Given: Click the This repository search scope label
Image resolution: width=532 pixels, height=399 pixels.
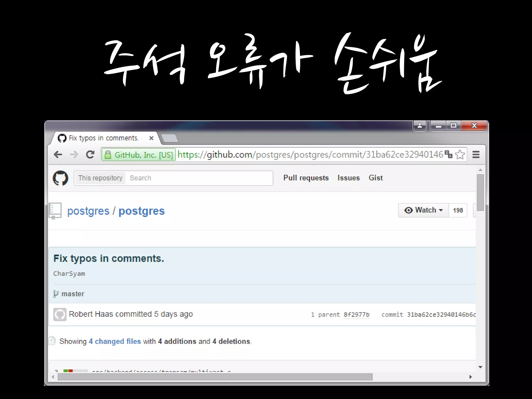Looking at the screenshot, I should coord(100,178).
